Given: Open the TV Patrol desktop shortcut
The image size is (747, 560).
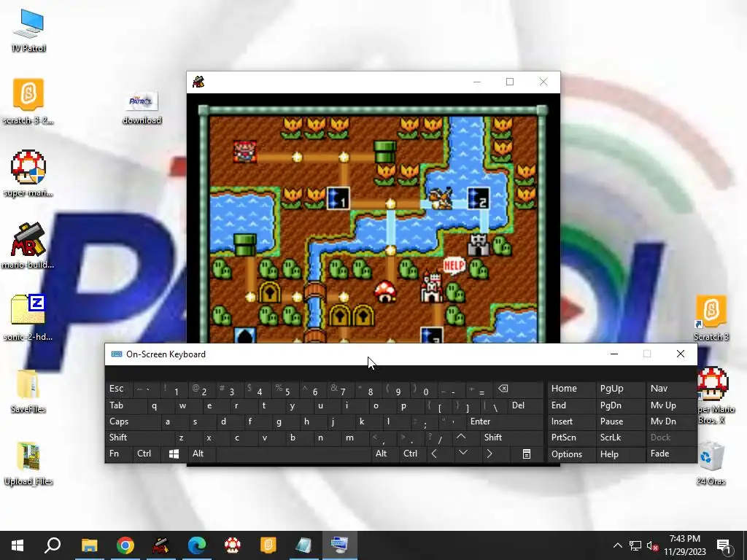Looking at the screenshot, I should 28,29.
